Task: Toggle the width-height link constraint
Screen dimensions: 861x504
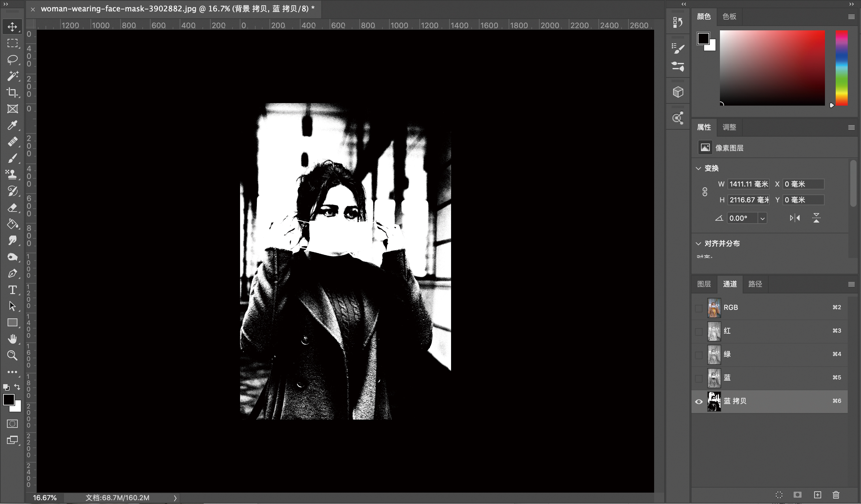Action: (704, 192)
